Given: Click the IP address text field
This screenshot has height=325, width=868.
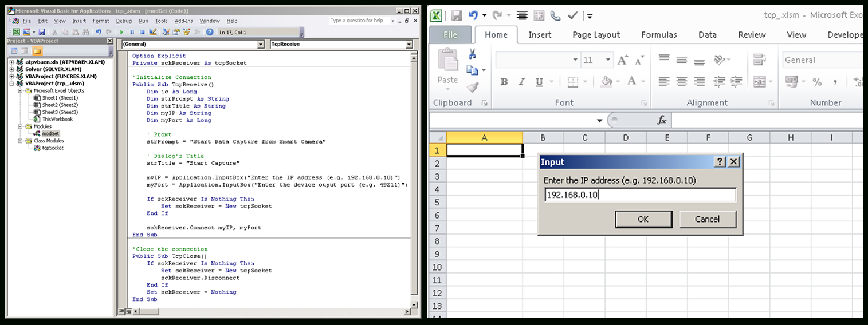Looking at the screenshot, I should [639, 195].
